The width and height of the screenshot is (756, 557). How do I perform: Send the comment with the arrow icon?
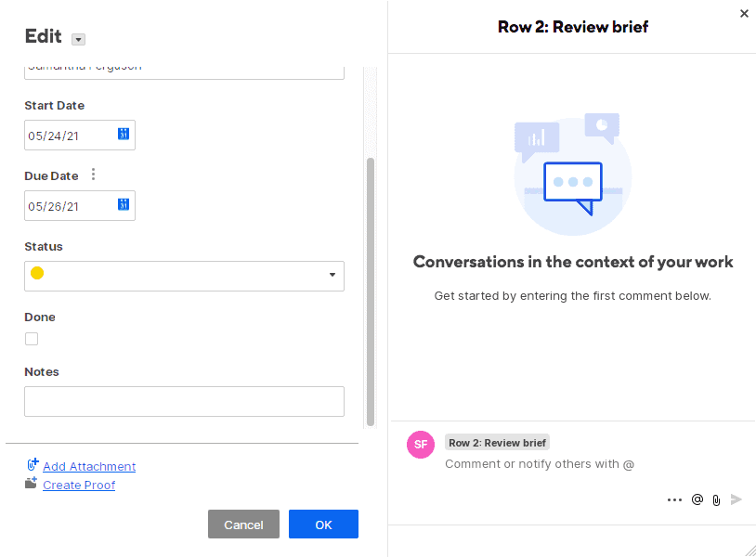736,499
